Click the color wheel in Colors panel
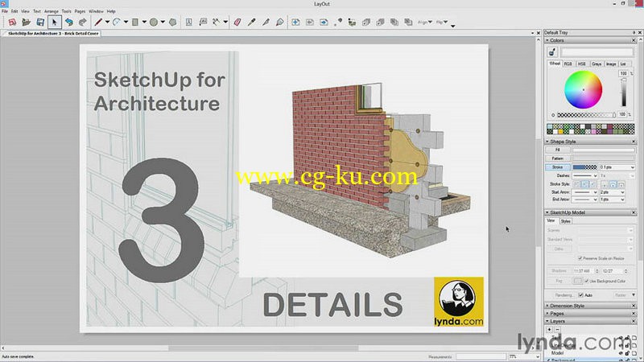The image size is (644, 362). click(583, 89)
